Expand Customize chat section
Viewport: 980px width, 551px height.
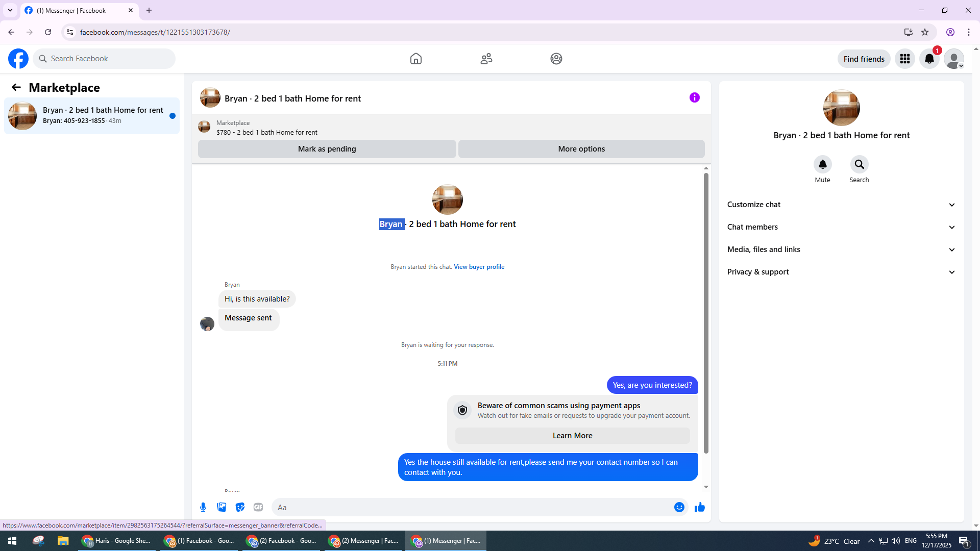coord(841,205)
